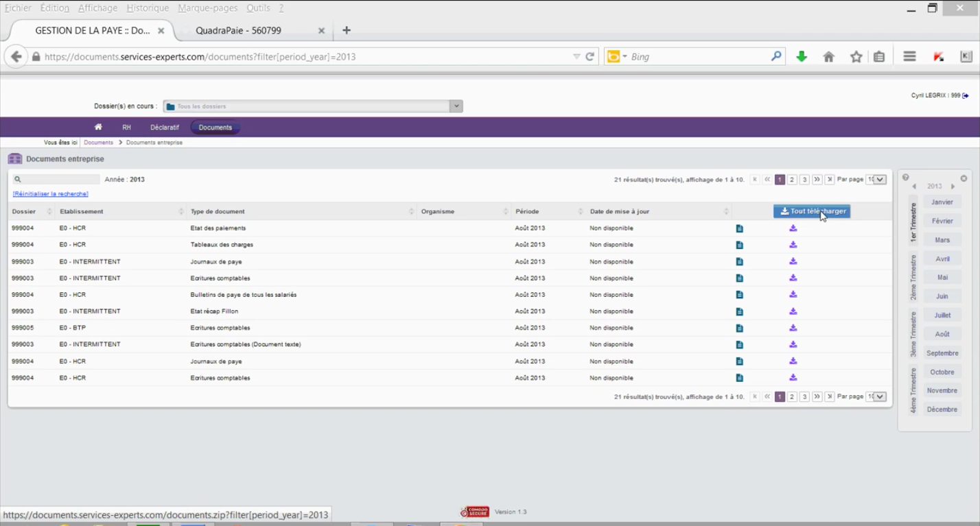Open the lower Par page dropdown
980x526 pixels.
click(x=876, y=396)
